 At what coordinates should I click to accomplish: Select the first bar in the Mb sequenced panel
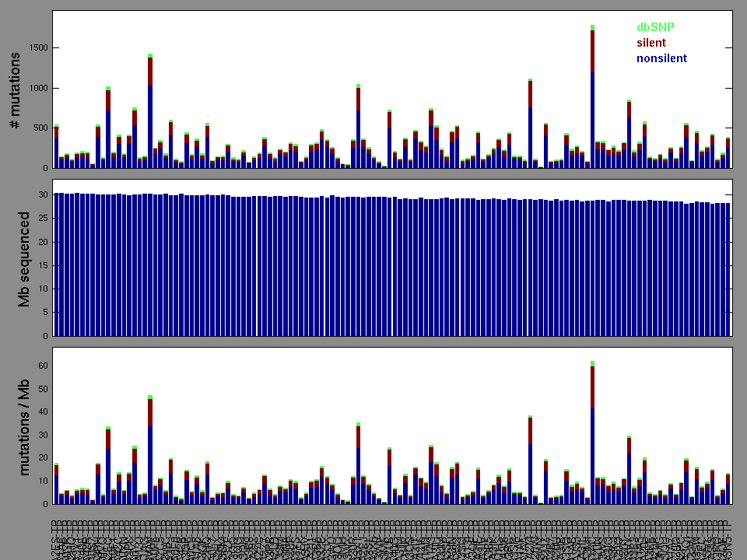pyautogui.click(x=57, y=264)
